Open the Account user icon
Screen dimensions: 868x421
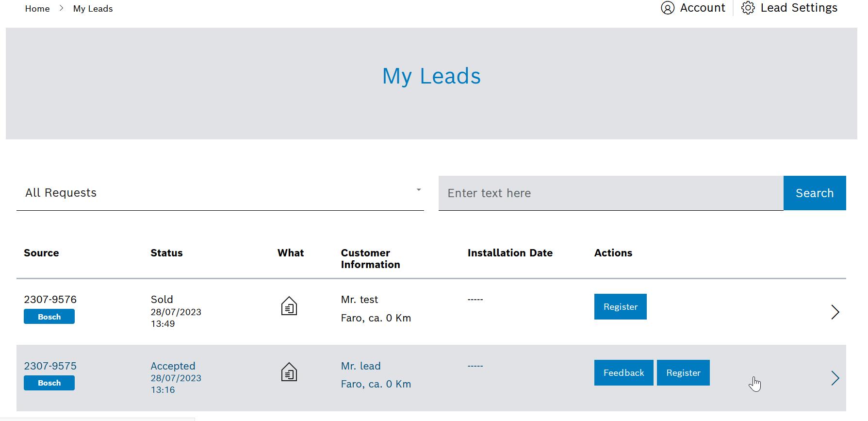[x=668, y=8]
